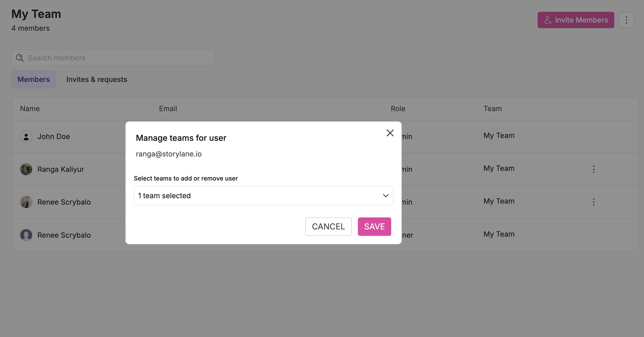This screenshot has width=644, height=337.
Task: Close the Manage teams dialog
Action: (x=390, y=133)
